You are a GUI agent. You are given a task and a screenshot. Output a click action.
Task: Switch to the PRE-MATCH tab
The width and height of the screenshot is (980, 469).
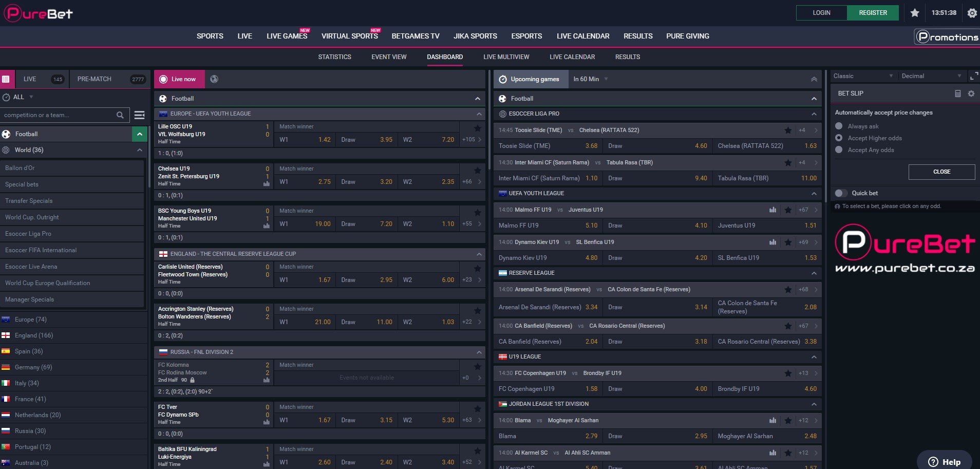[x=110, y=79]
